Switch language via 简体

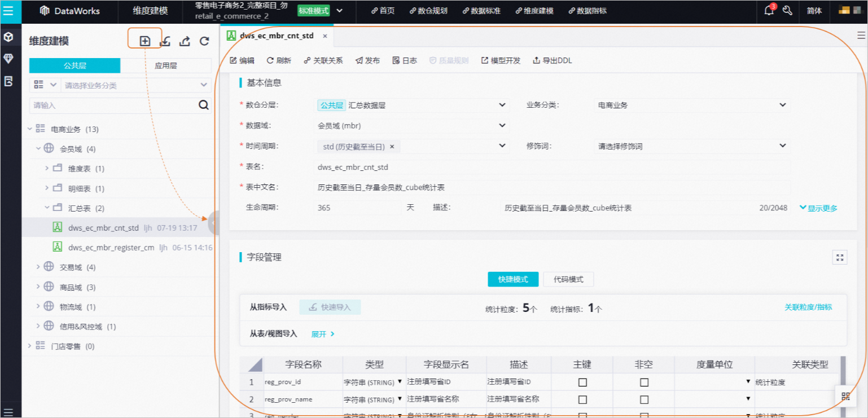(814, 11)
